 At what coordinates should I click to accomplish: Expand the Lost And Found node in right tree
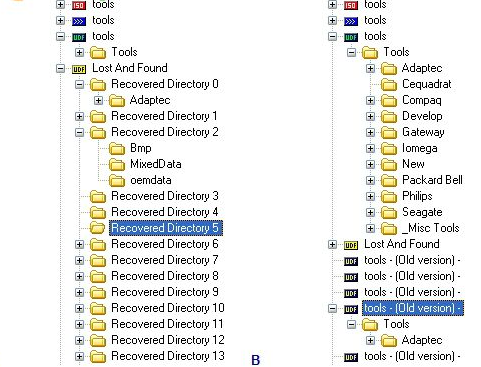[x=332, y=245]
